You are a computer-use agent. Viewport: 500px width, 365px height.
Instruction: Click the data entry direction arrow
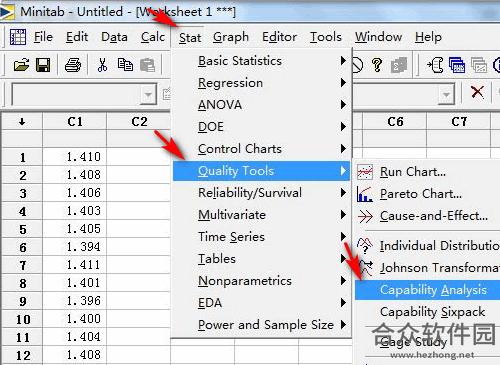(x=22, y=122)
